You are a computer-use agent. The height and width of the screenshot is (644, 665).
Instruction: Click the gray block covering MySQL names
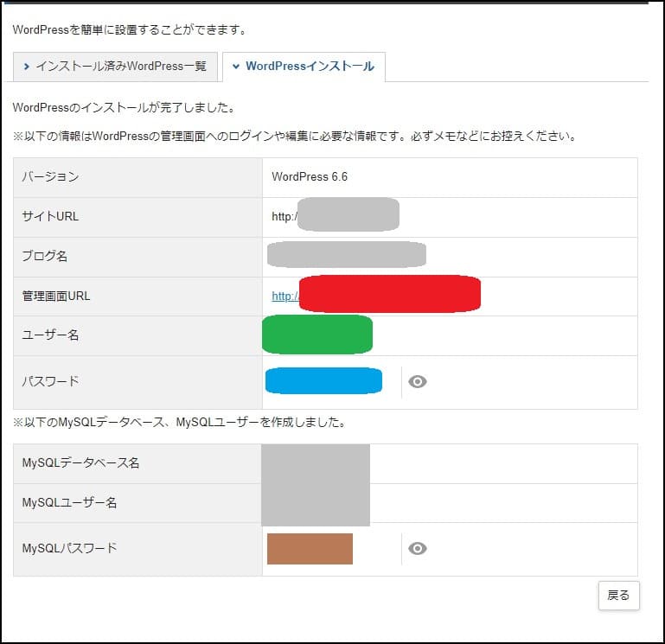[316, 484]
